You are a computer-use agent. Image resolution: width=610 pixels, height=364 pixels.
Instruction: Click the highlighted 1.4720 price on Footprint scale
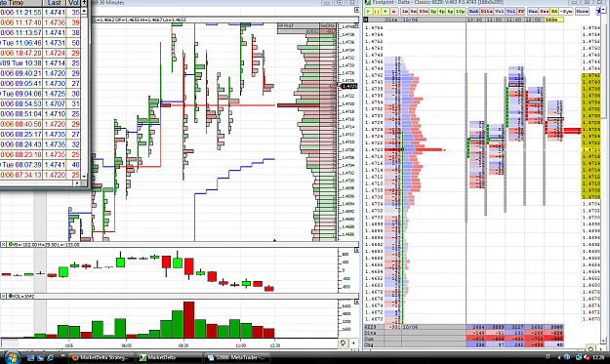(x=591, y=149)
